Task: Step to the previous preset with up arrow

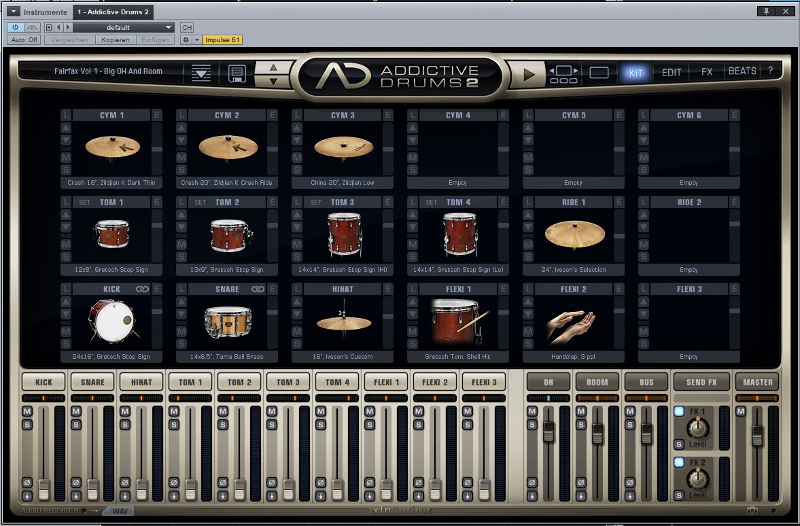Action: pyautogui.click(x=273, y=67)
